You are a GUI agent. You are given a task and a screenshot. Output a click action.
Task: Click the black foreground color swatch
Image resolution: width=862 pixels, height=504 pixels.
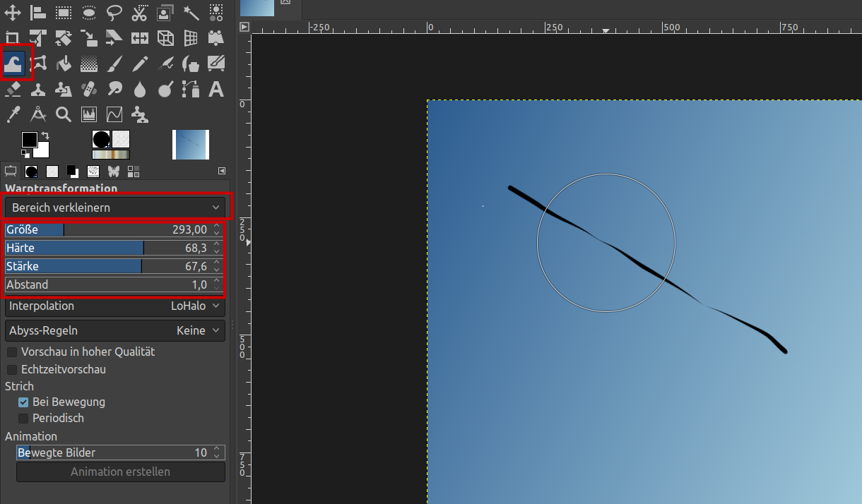click(x=29, y=140)
